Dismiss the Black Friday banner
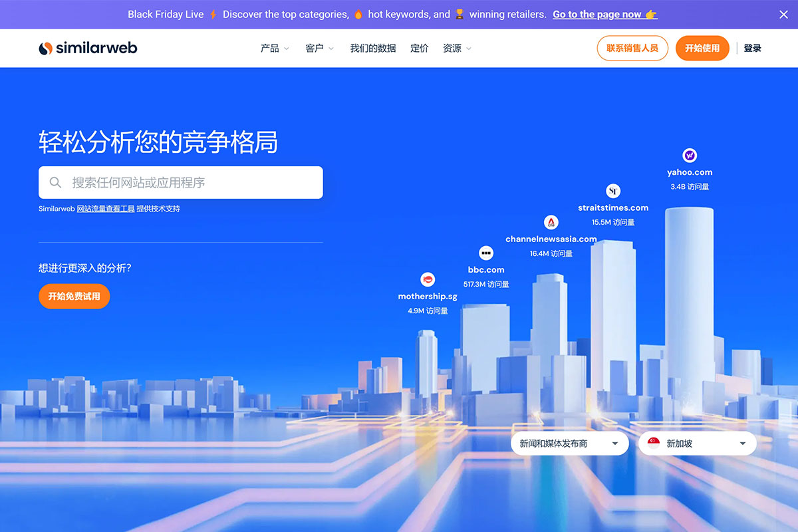The image size is (798, 532). pyautogui.click(x=783, y=14)
